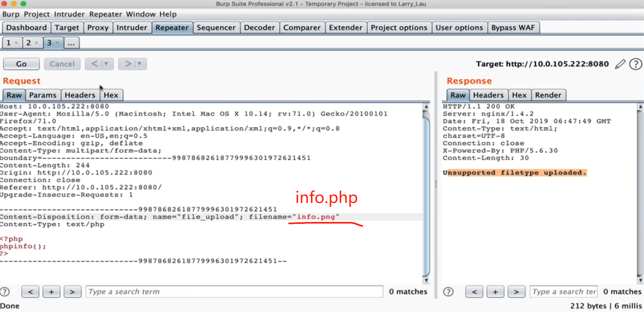This screenshot has height=312, width=644.
Task: Close repeater tab 2
Action: [36, 43]
